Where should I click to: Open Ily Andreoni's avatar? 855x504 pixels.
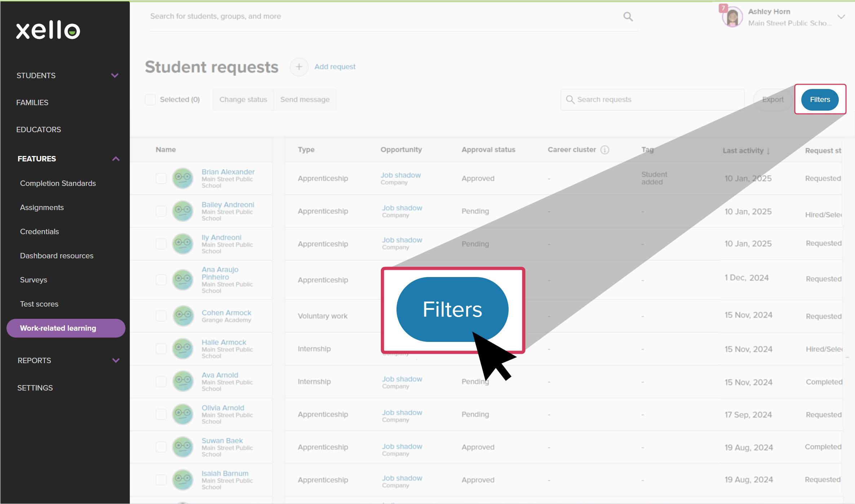click(x=183, y=244)
